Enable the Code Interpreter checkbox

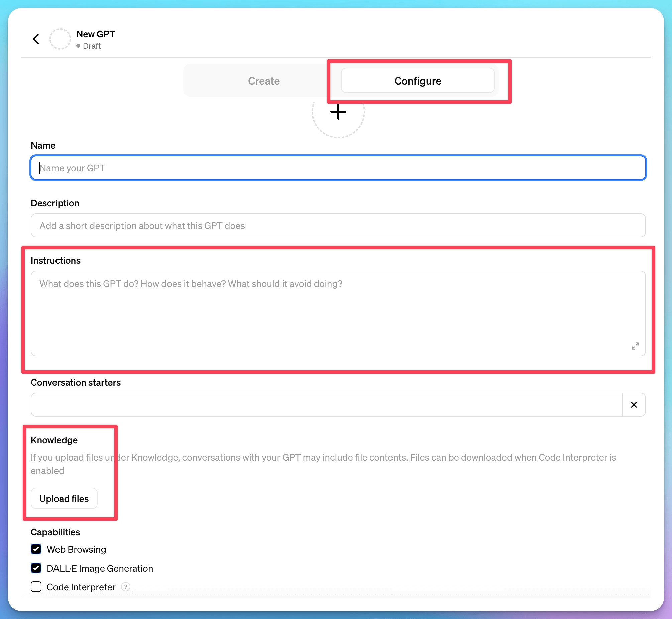(x=36, y=587)
